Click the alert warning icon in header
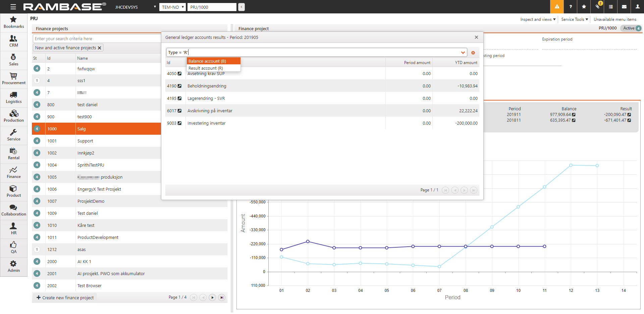The width and height of the screenshot is (644, 314). (557, 7)
